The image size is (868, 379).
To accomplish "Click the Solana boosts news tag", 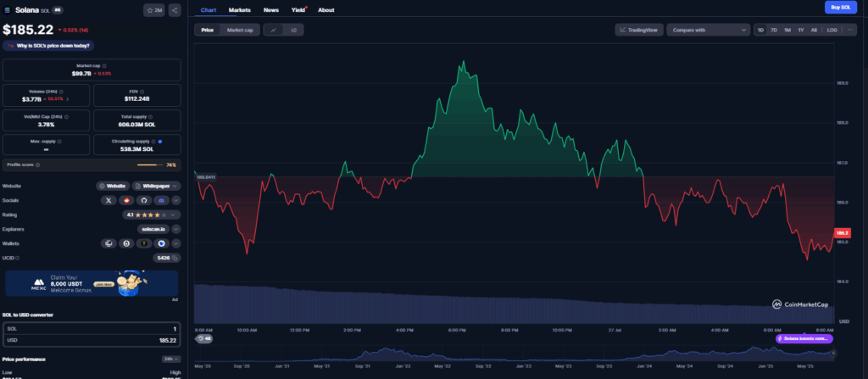I will click(x=804, y=338).
